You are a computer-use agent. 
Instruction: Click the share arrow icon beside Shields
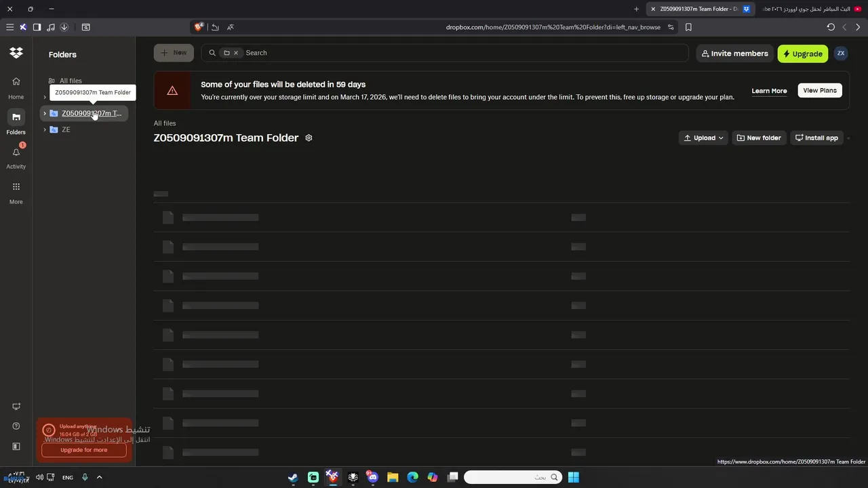(215, 27)
